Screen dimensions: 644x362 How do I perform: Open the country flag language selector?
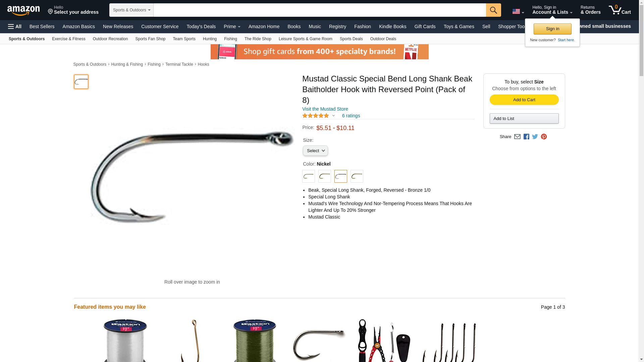click(518, 12)
